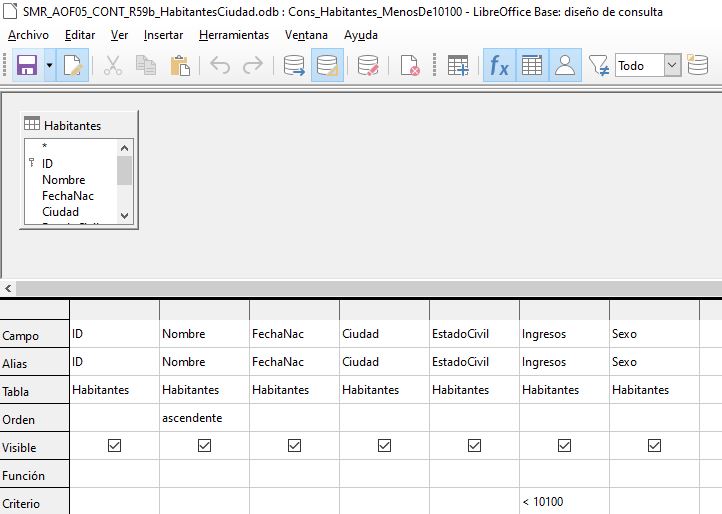
Task: Select the Campo row header
Action: 35,334
